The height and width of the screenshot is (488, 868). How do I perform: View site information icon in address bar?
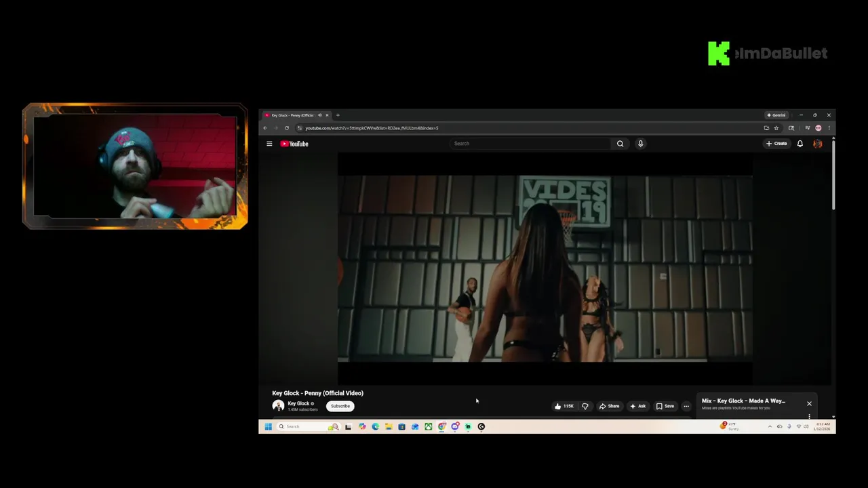tap(299, 128)
